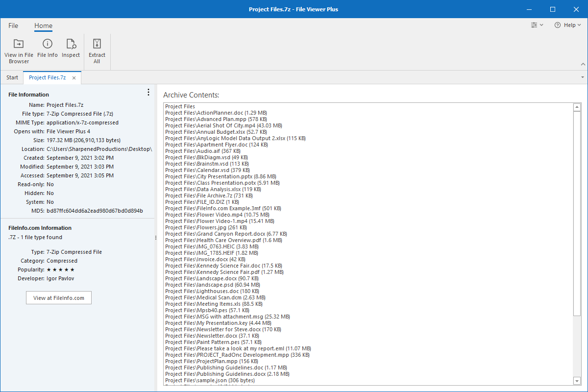The width and height of the screenshot is (588, 392).
Task: Collapse the ribbon with the chevron
Action: 583,64
